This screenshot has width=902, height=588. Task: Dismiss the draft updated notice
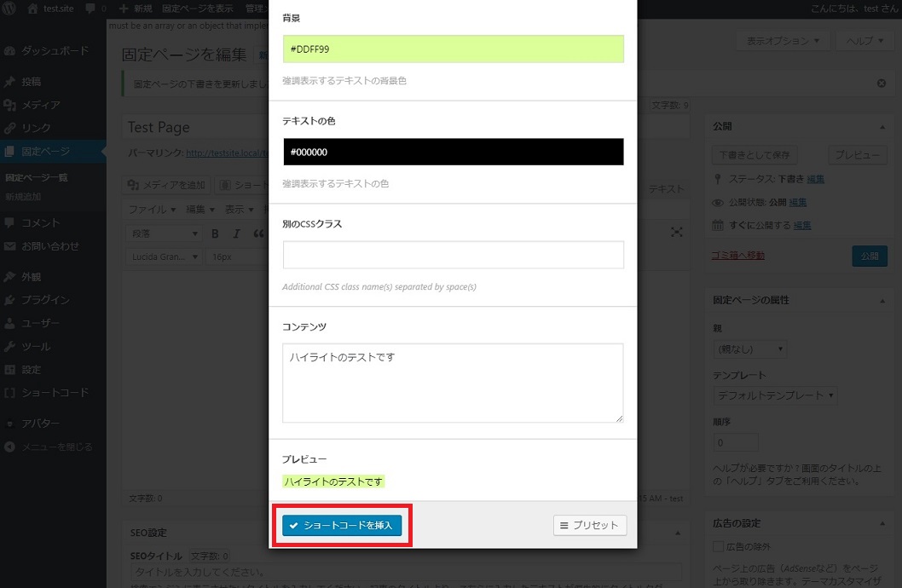(x=882, y=84)
